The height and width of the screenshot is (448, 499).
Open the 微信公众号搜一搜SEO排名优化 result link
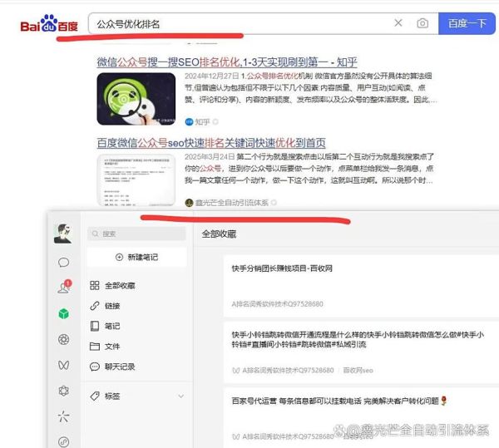(x=227, y=62)
